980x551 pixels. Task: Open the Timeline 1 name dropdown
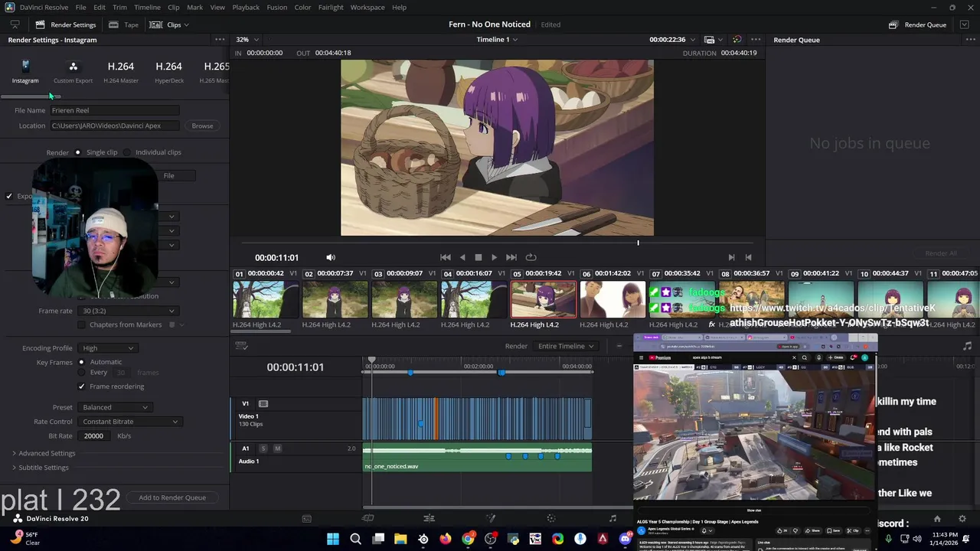(497, 39)
